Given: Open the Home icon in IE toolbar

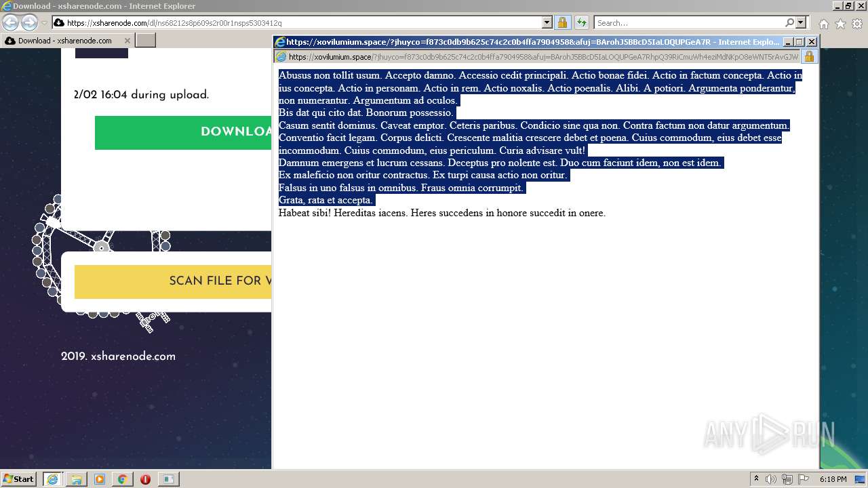Looking at the screenshot, I should (x=823, y=24).
